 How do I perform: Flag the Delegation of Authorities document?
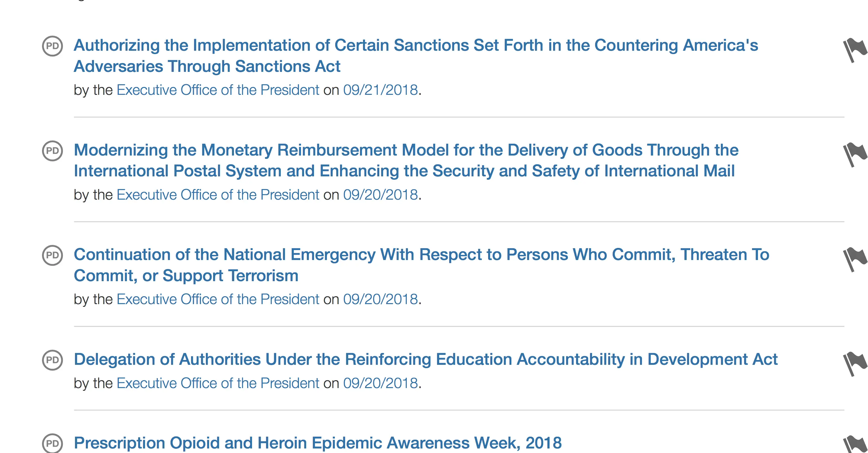pos(854,363)
